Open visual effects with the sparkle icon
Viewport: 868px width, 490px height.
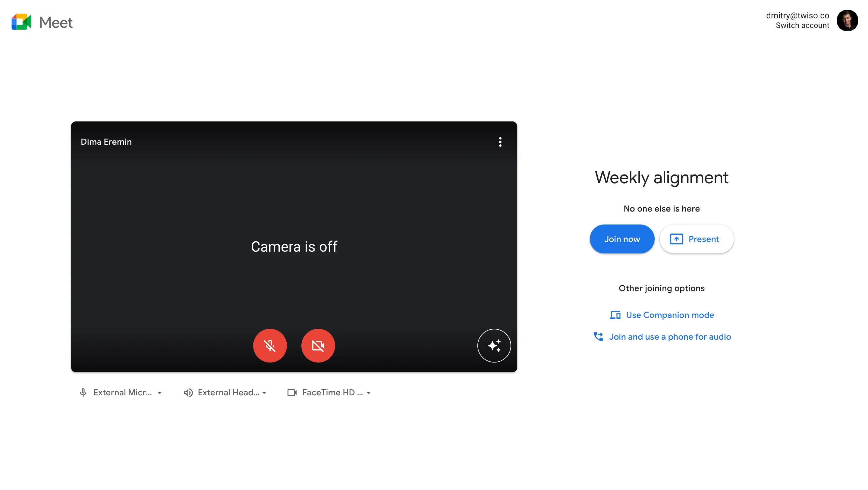tap(494, 345)
